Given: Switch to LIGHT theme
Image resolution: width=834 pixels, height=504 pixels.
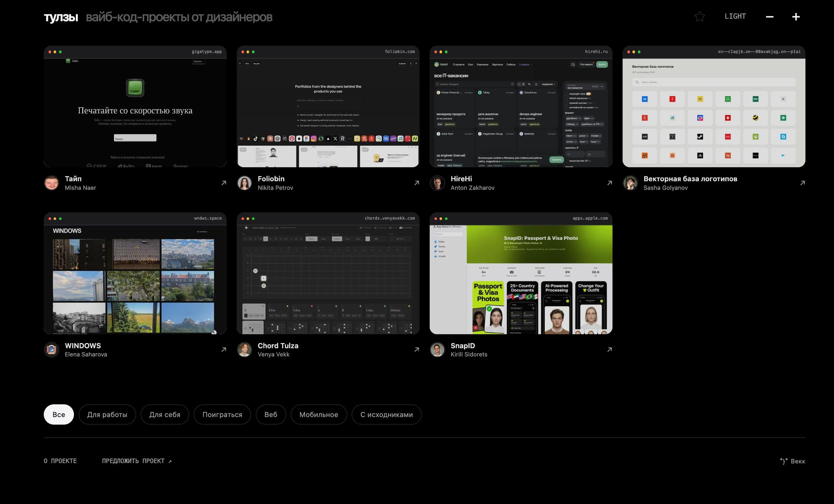Looking at the screenshot, I should [x=735, y=16].
